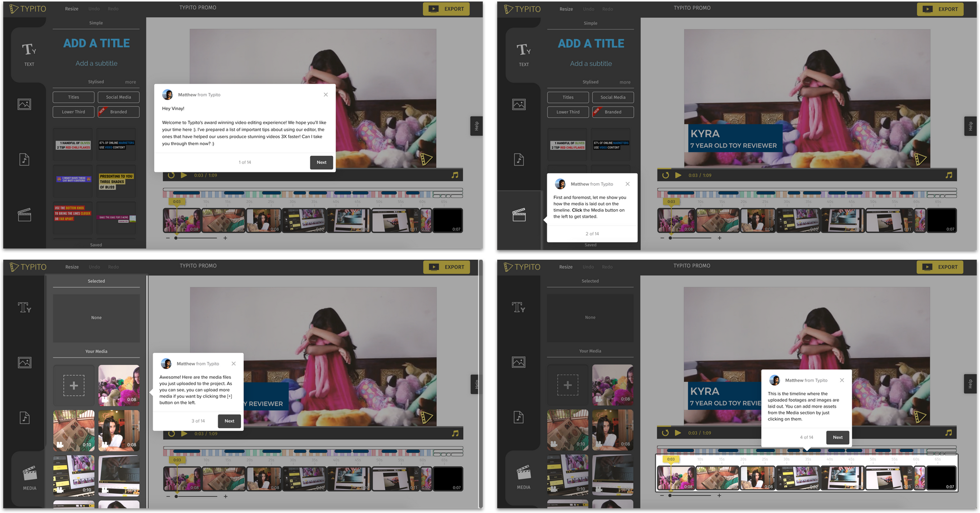Open the Titles category in the '1 of 14' screenshot
Screen dimensions: 980x513
point(73,97)
